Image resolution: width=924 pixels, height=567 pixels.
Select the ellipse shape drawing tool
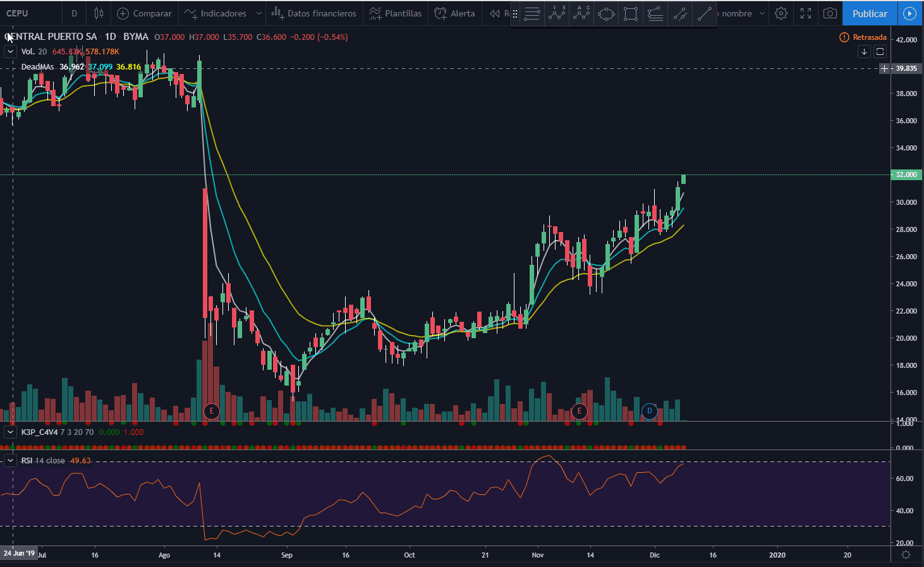(x=606, y=14)
